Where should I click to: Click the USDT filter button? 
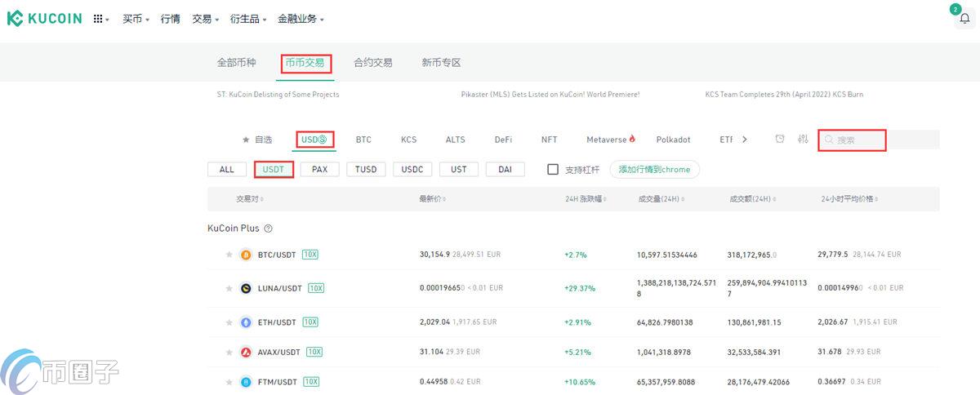[274, 170]
